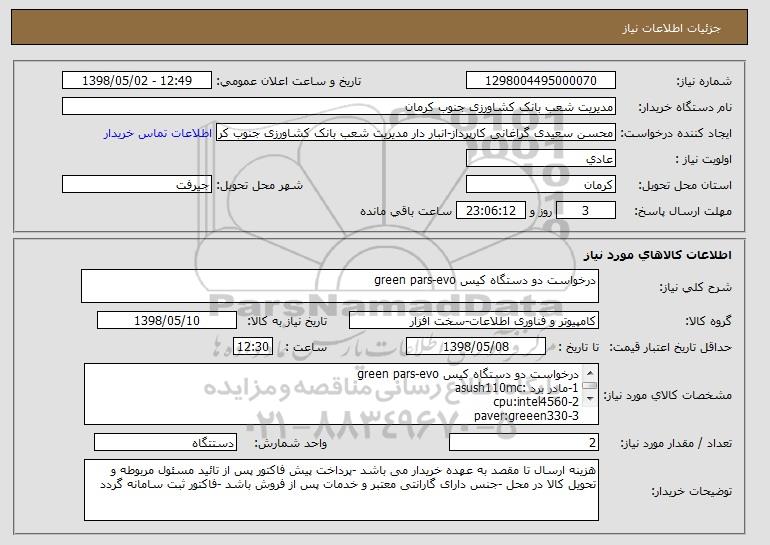Click the quantity field showing 2
The width and height of the screenshot is (770, 545).
point(524,442)
